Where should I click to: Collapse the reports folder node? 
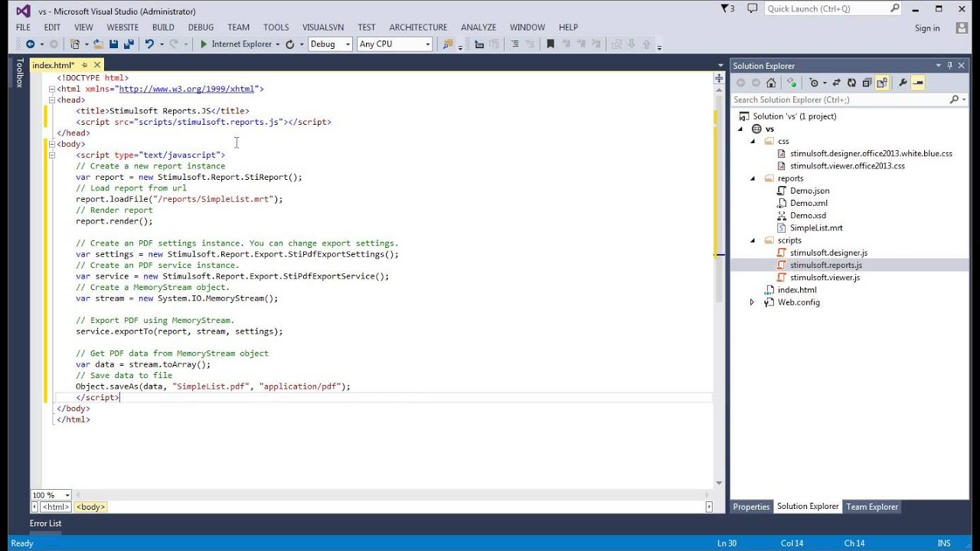tap(752, 178)
